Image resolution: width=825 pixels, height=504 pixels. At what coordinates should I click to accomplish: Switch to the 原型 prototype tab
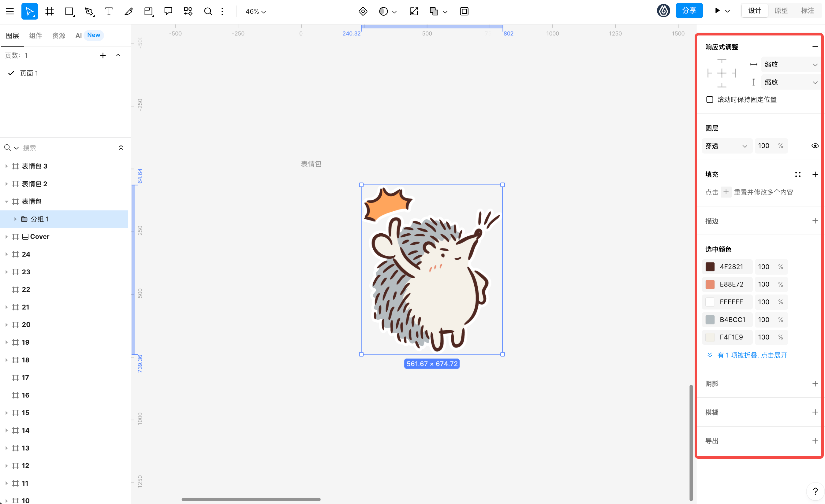[781, 11]
